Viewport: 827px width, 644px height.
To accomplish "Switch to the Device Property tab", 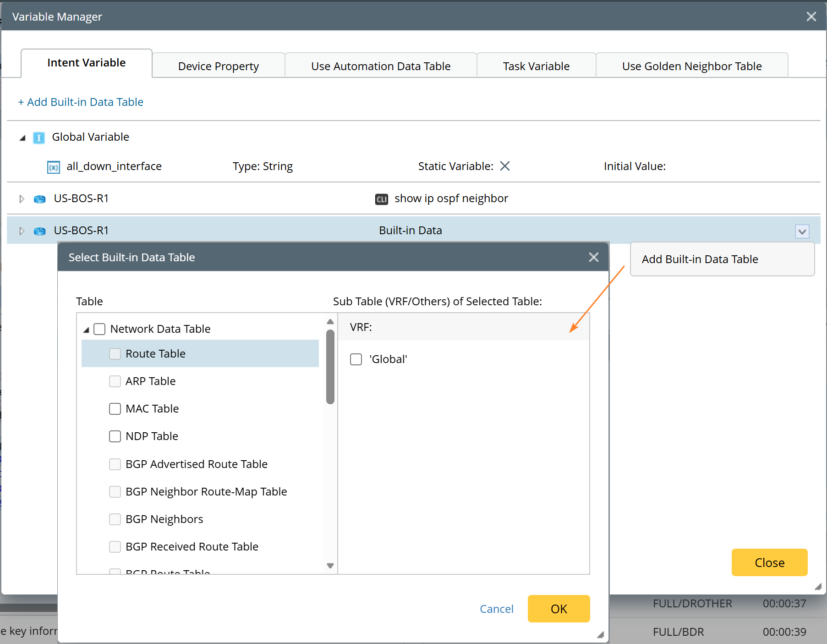I will click(x=218, y=66).
